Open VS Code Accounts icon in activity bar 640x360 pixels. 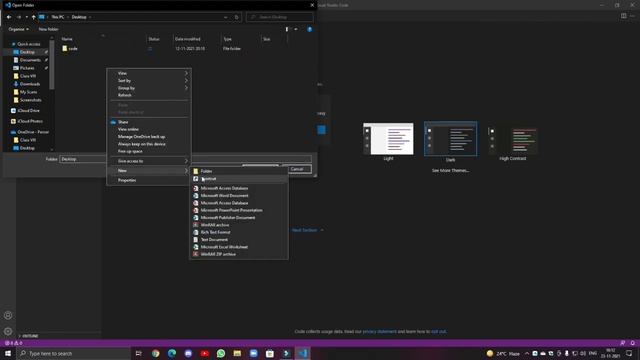pos(8,316)
